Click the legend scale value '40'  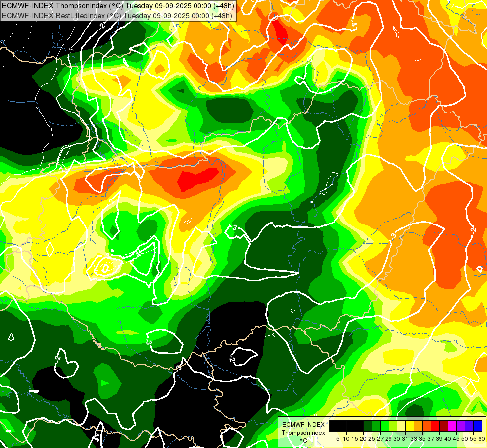(448, 439)
